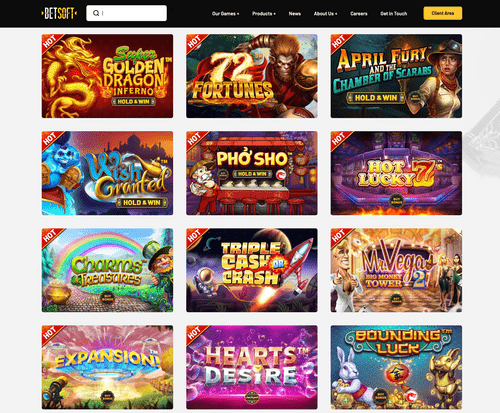Open the News menu item

[295, 14]
